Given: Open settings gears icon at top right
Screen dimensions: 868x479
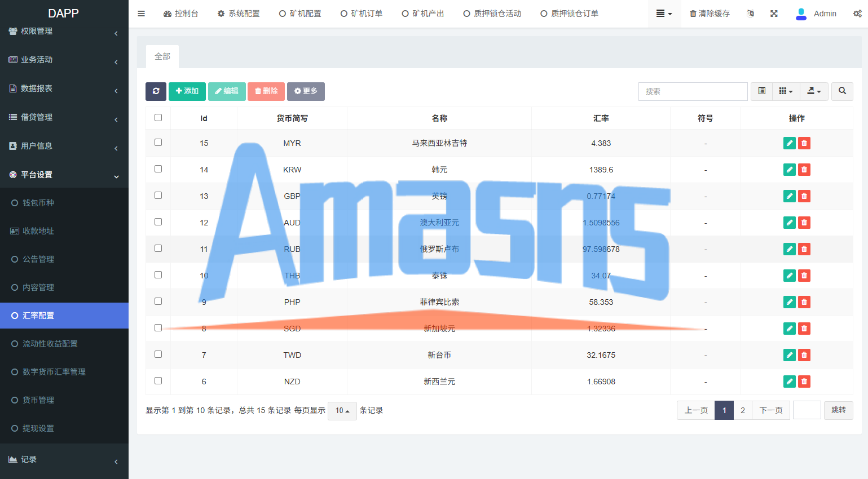Looking at the screenshot, I should point(857,14).
